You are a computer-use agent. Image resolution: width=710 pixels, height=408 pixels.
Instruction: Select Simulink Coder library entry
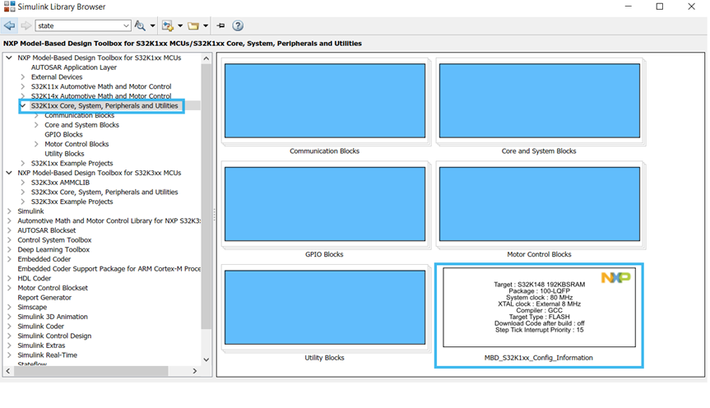(41, 326)
